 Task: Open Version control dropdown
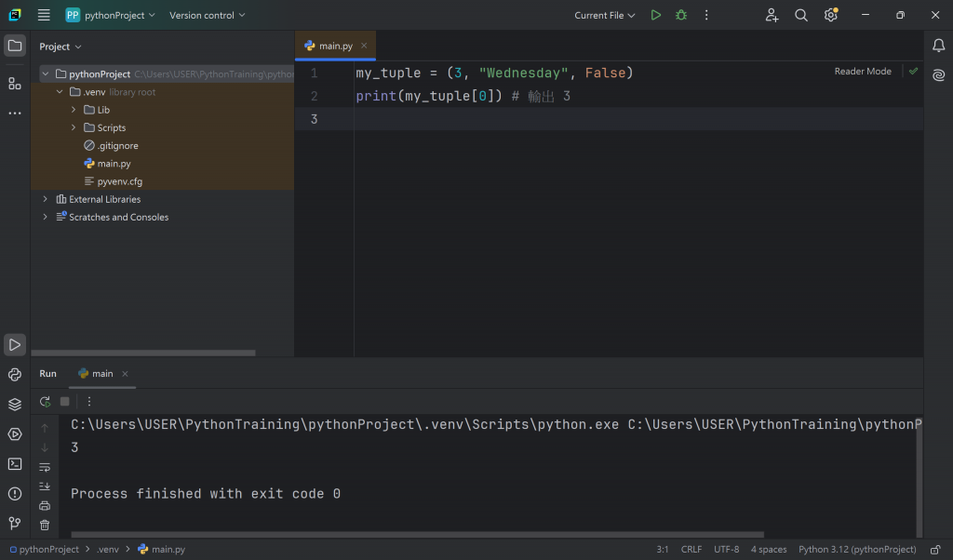pyautogui.click(x=208, y=15)
